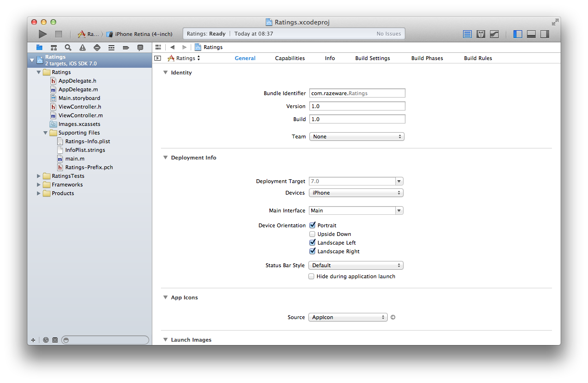
Task: Enable Upside Down orientation
Action: (312, 234)
